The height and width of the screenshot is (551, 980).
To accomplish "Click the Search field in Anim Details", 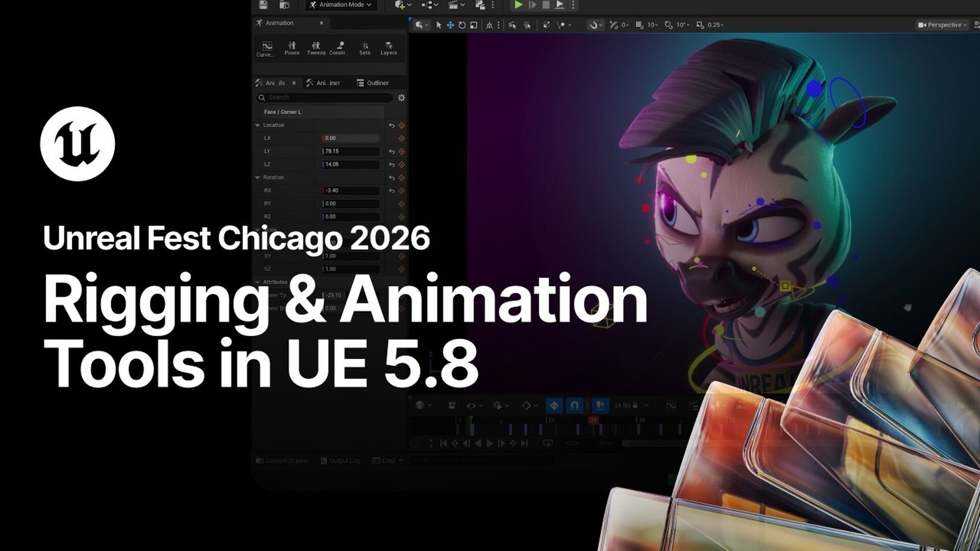I will click(x=325, y=97).
